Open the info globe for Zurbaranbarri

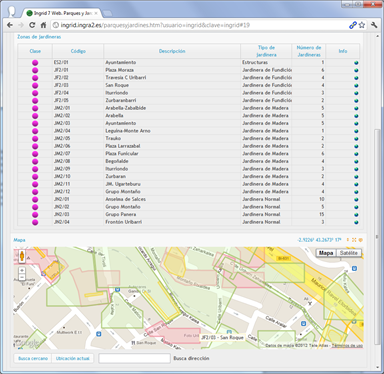[356, 101]
